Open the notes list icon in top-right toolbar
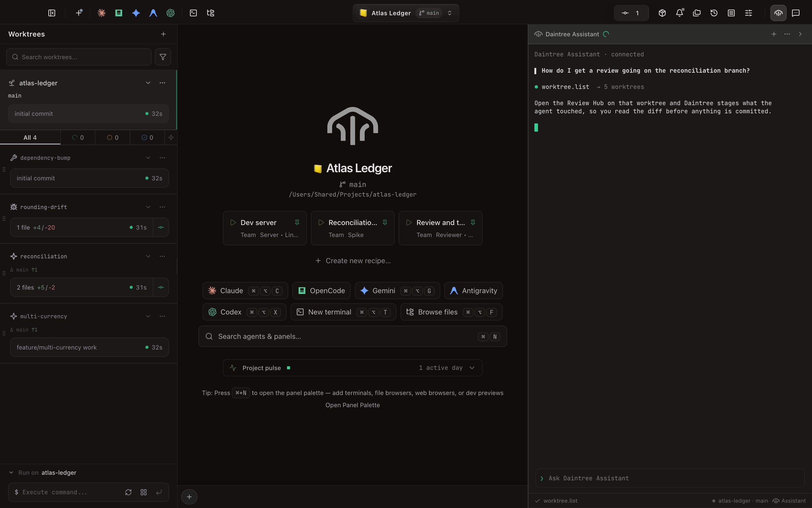 (x=731, y=13)
